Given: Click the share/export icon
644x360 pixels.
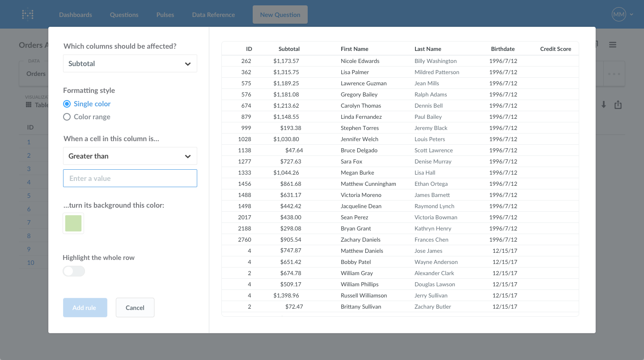Looking at the screenshot, I should 618,105.
